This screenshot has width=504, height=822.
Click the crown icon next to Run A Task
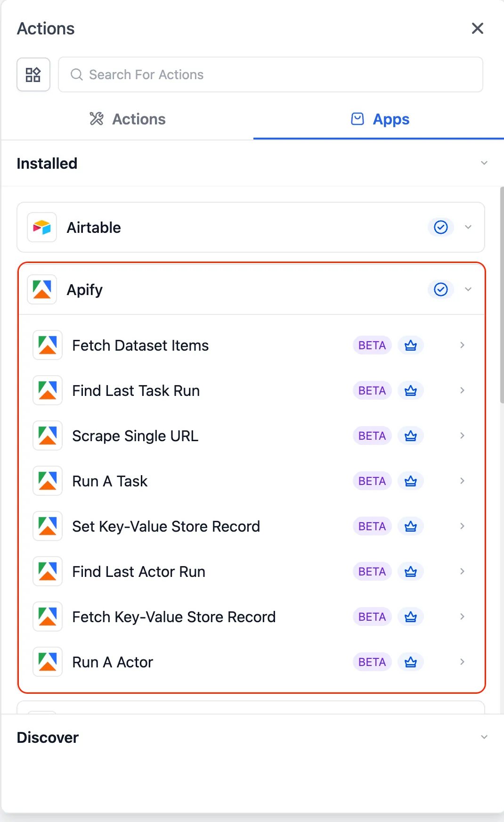[410, 481]
